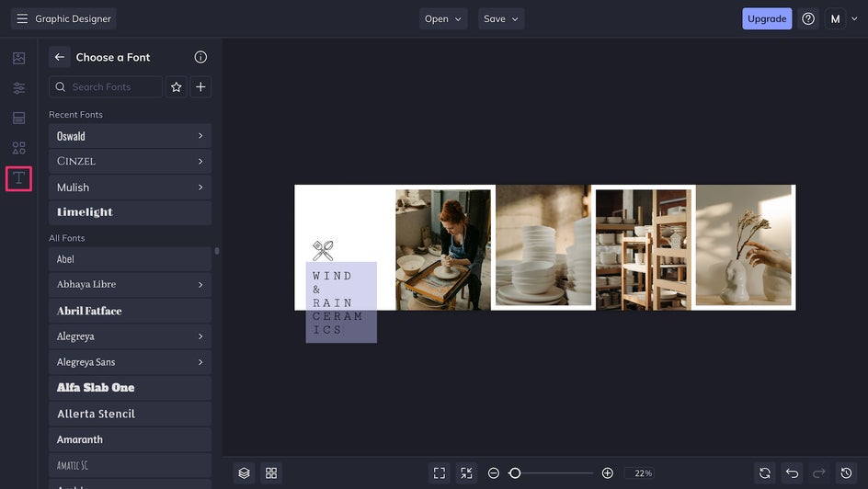Expand Alegreya font variants chevron
The height and width of the screenshot is (489, 868).
click(x=200, y=336)
